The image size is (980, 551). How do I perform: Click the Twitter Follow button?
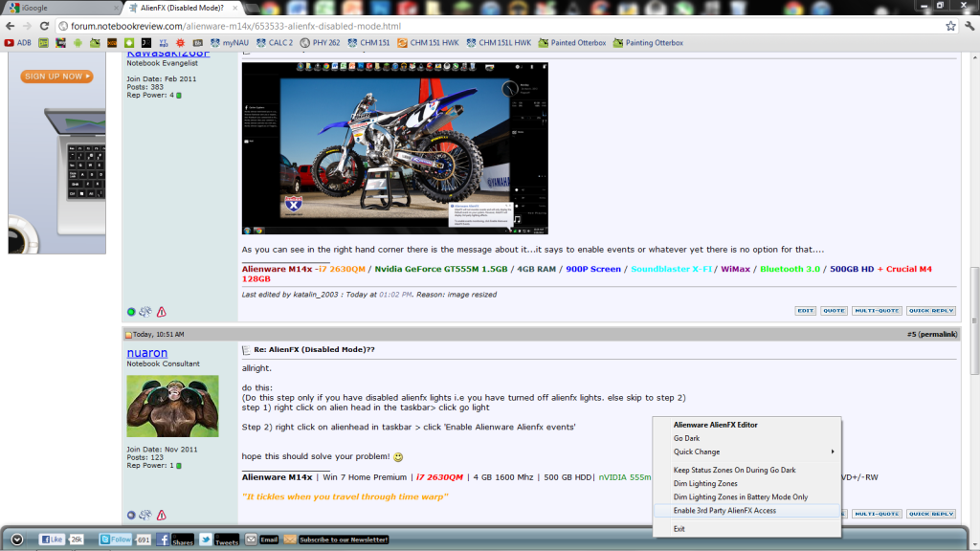(116, 540)
